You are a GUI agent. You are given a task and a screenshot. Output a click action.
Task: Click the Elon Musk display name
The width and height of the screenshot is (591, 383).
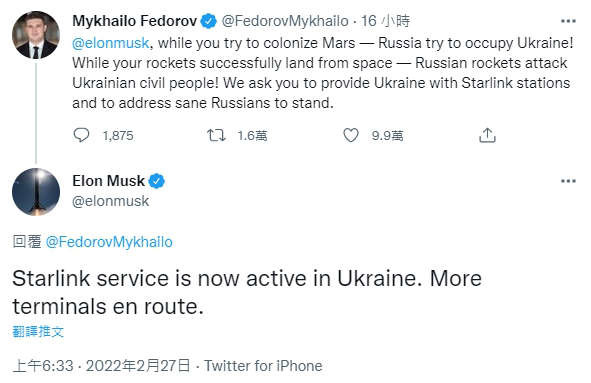tap(109, 181)
